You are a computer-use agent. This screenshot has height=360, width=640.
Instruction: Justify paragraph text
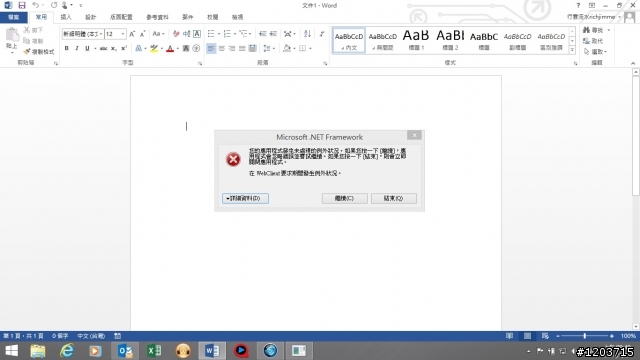(x=242, y=49)
